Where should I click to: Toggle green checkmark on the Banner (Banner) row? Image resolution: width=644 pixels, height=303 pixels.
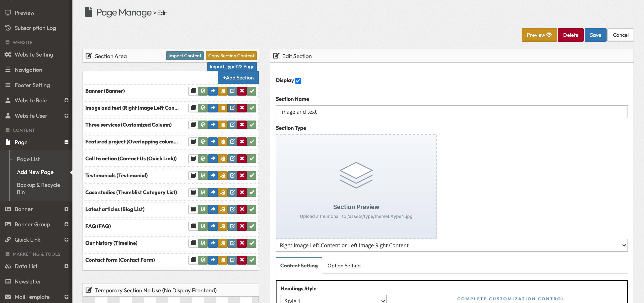point(252,91)
